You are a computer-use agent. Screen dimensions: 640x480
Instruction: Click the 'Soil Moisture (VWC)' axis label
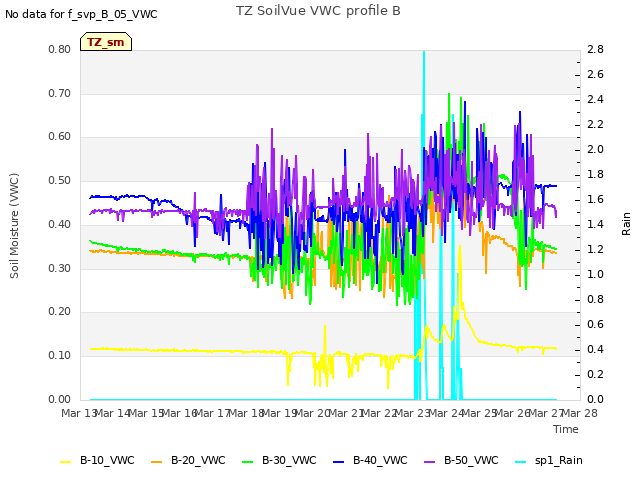coord(14,226)
